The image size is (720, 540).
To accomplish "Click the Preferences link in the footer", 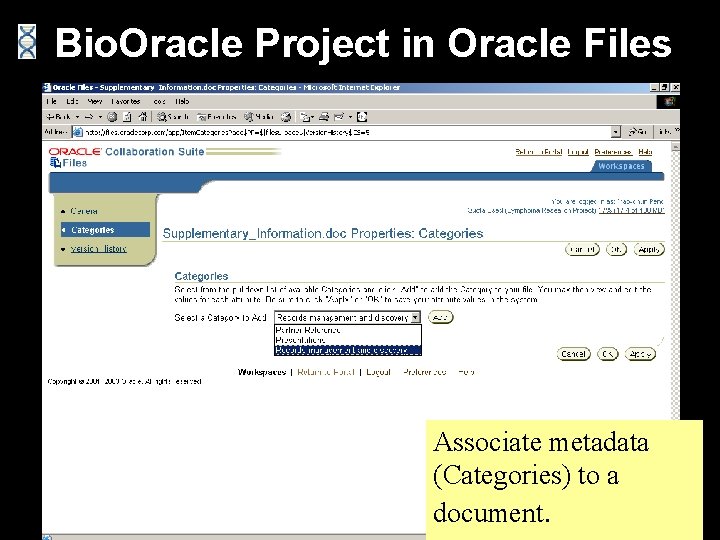I will (425, 372).
